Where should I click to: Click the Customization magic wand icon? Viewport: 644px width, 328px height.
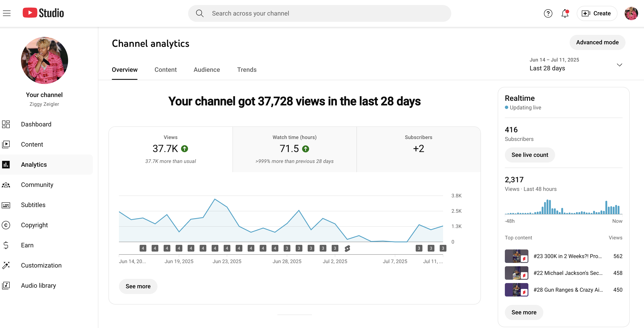(6, 265)
